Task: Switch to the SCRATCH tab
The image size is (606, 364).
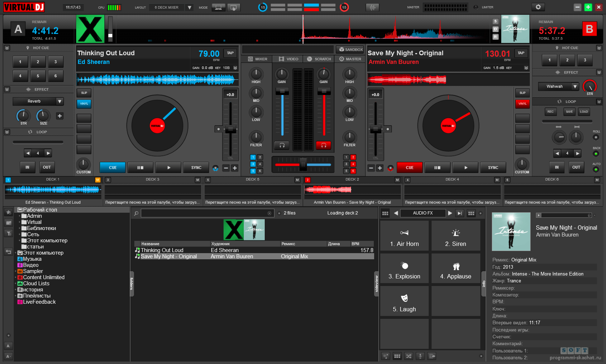Action: pyautogui.click(x=319, y=59)
